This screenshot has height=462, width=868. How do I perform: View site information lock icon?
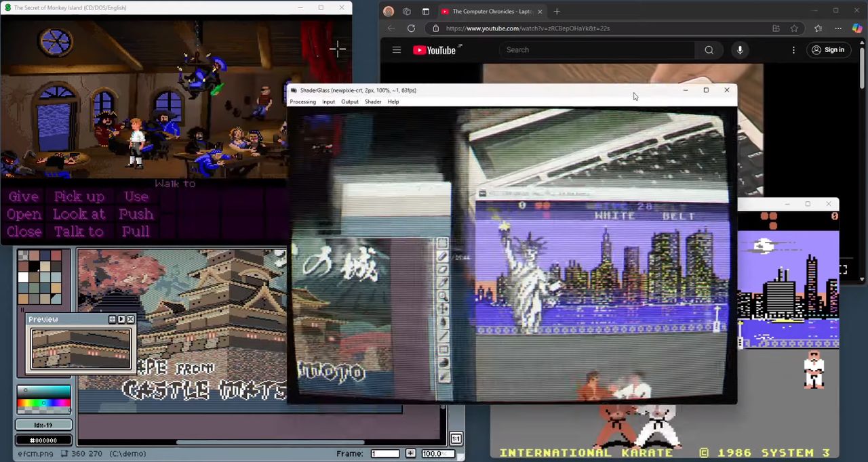point(435,28)
